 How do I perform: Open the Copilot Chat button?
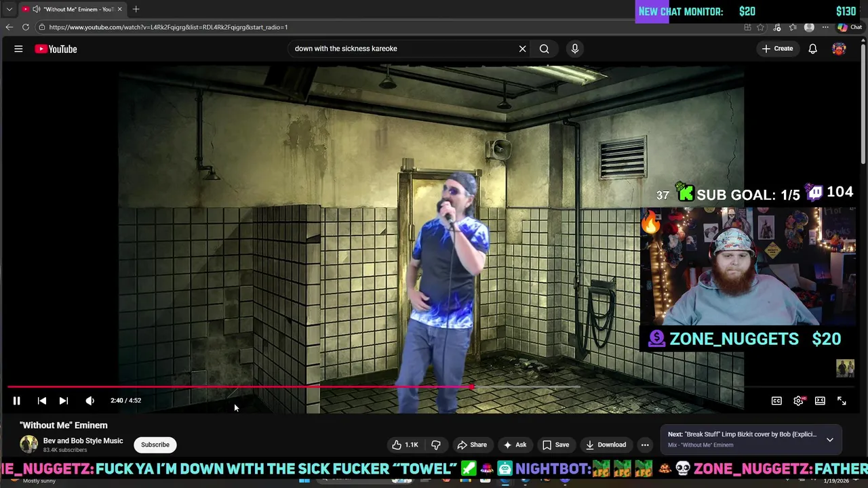(x=850, y=27)
